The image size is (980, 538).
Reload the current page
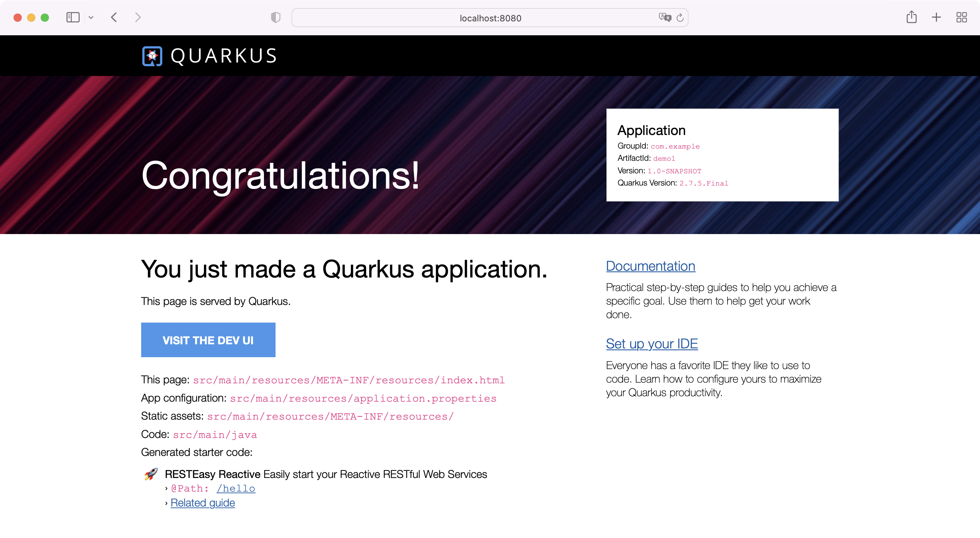[680, 18]
